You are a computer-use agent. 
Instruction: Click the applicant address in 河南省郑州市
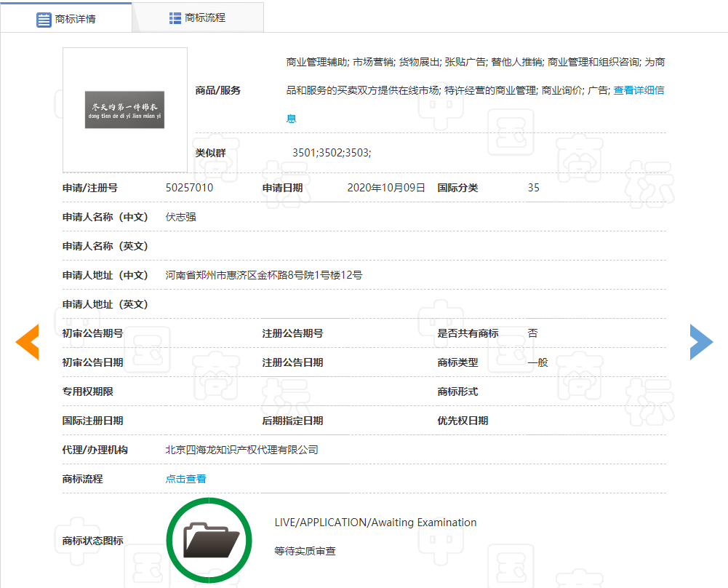(x=264, y=275)
